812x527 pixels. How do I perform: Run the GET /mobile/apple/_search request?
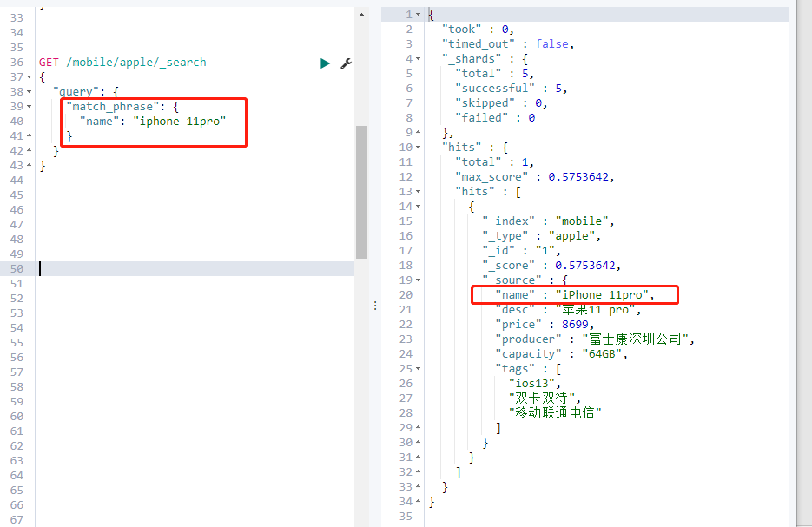click(325, 63)
